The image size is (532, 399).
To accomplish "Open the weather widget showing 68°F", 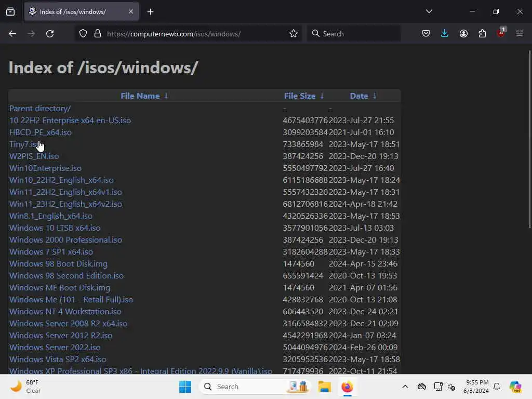I will click(x=25, y=387).
